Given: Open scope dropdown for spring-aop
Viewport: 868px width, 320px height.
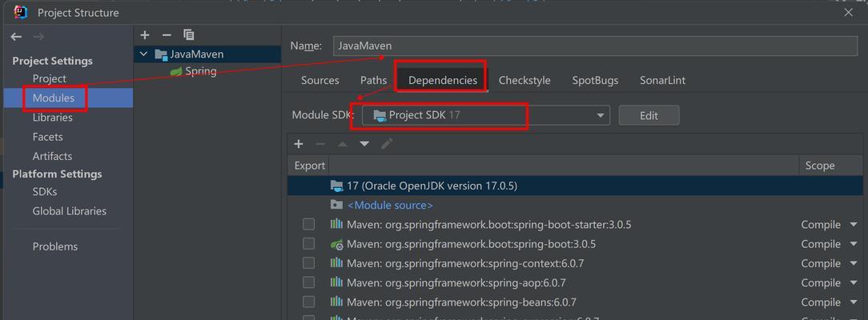Looking at the screenshot, I should pos(853,283).
